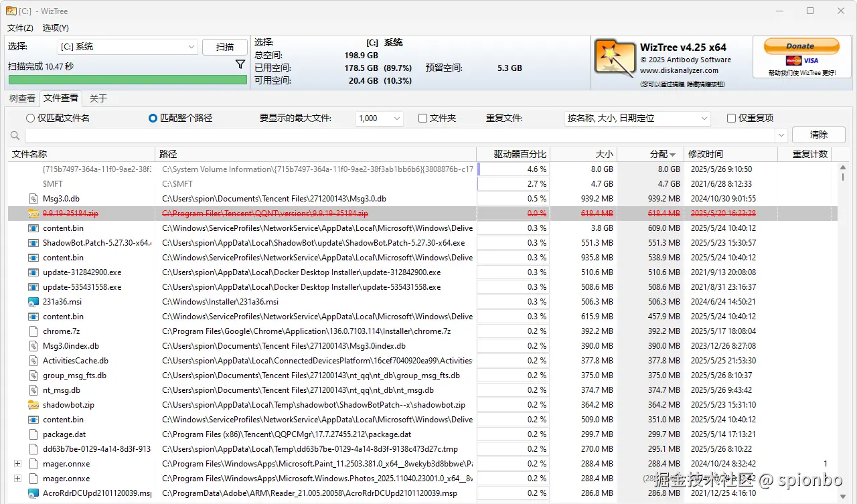This screenshot has height=504, width=857.
Task: Switch to the 树查看 tab
Action: point(22,98)
